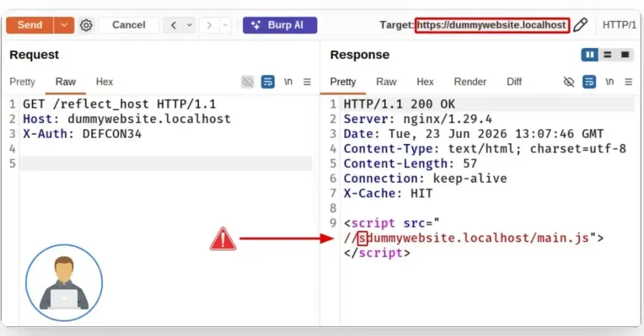Toggle word wrap icon in Response pane
This screenshot has width=644, height=336.
(x=589, y=81)
